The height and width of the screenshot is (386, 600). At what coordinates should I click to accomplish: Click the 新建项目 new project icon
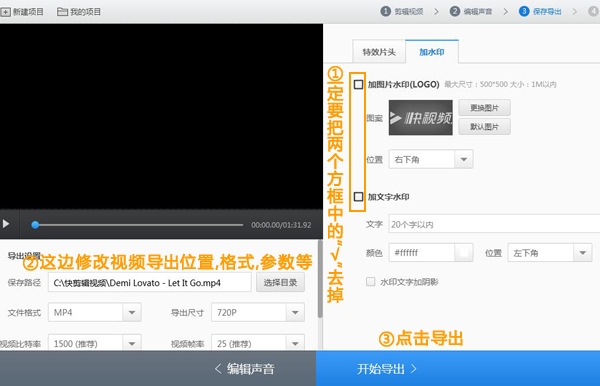[x=5, y=12]
